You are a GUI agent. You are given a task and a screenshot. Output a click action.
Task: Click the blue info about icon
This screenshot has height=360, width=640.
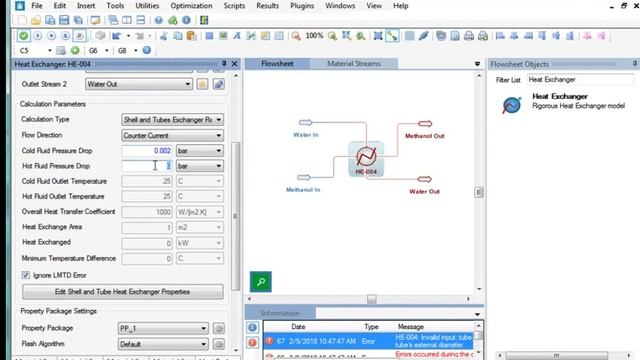(x=187, y=20)
